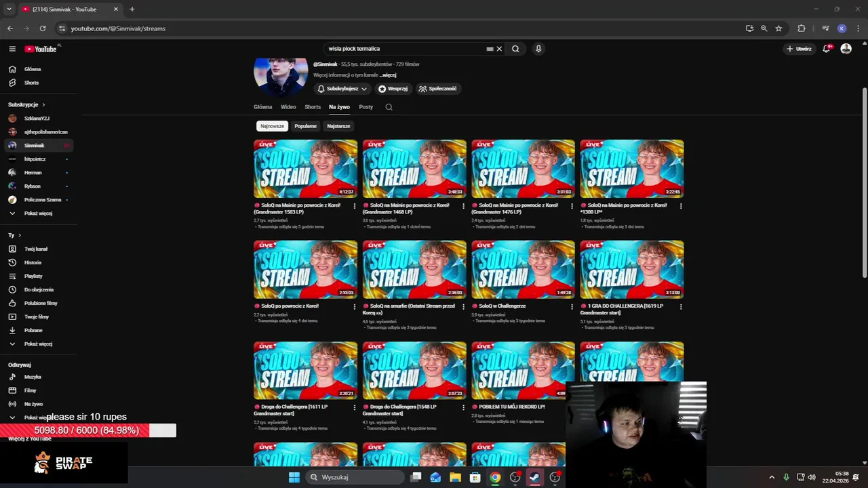The width and height of the screenshot is (868, 488).
Task: Click the Społeczność button
Action: point(437,89)
